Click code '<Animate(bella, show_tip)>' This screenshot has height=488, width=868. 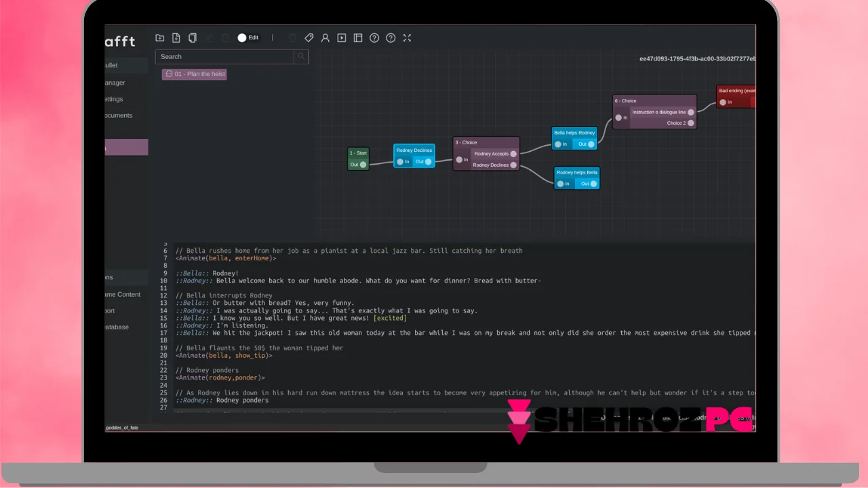224,355
